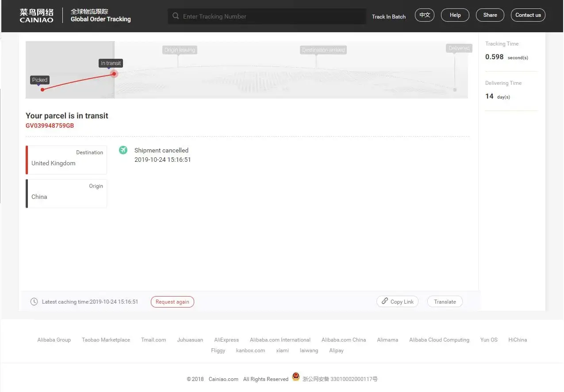The image size is (564, 392).
Task: Click the Request again button
Action: (173, 302)
